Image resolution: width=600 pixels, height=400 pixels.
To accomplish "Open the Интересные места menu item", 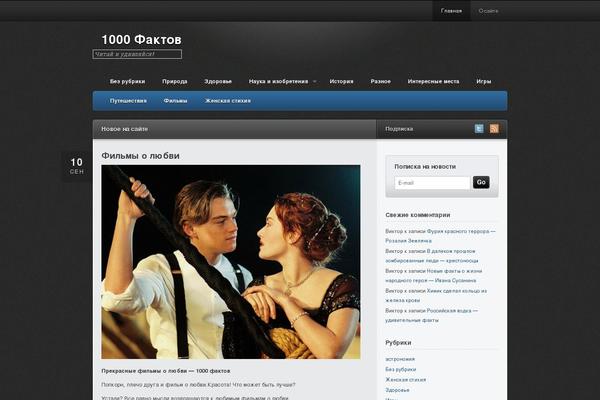I will tap(433, 81).
